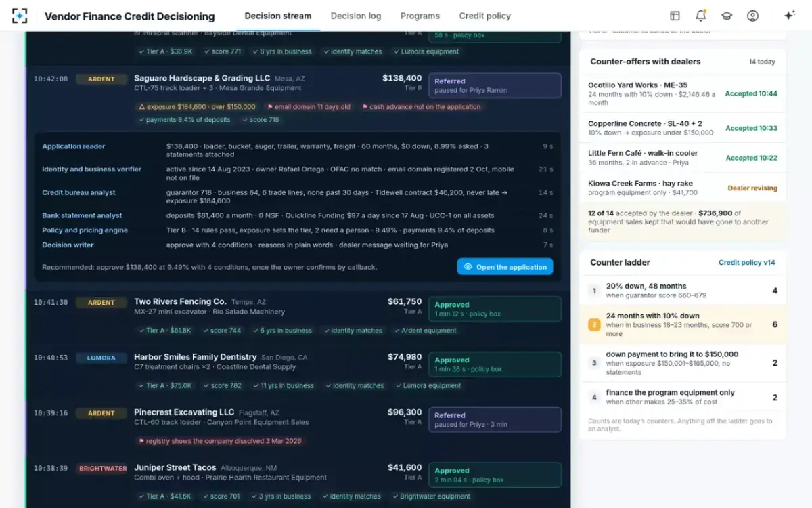Click step 4 badge in Counter ladder
Screen dimensions: 812x508
pos(594,397)
